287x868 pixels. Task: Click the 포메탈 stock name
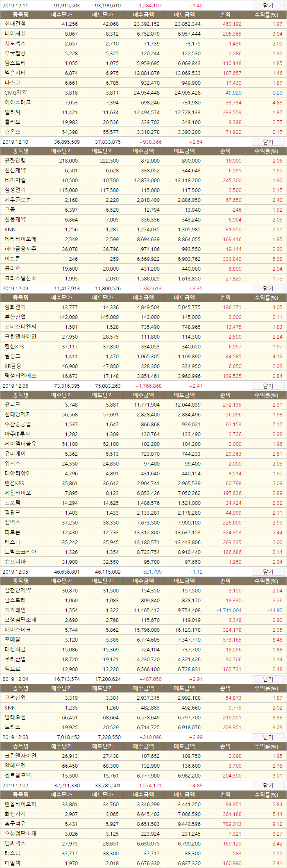12,640
